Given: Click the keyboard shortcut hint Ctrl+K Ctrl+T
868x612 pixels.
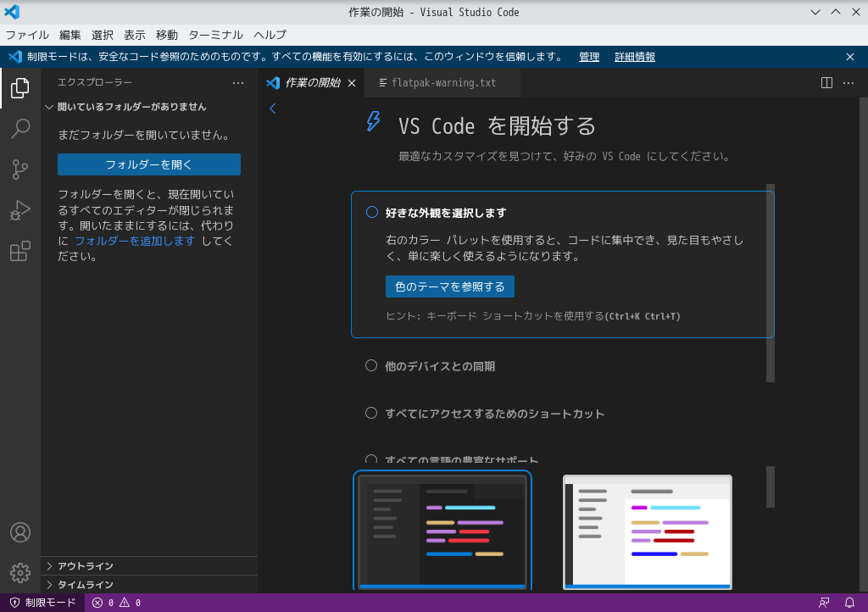Looking at the screenshot, I should (643, 316).
